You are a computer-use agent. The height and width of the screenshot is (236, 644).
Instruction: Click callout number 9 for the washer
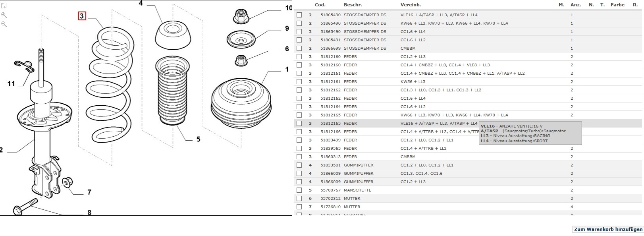coord(287,29)
